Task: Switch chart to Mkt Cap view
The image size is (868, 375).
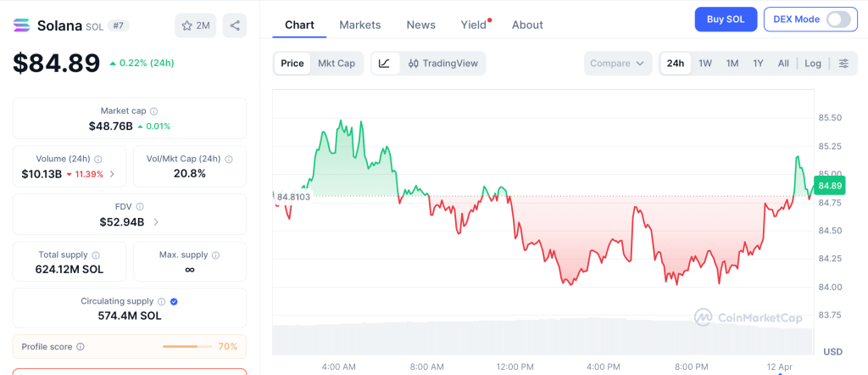Action: (x=337, y=64)
